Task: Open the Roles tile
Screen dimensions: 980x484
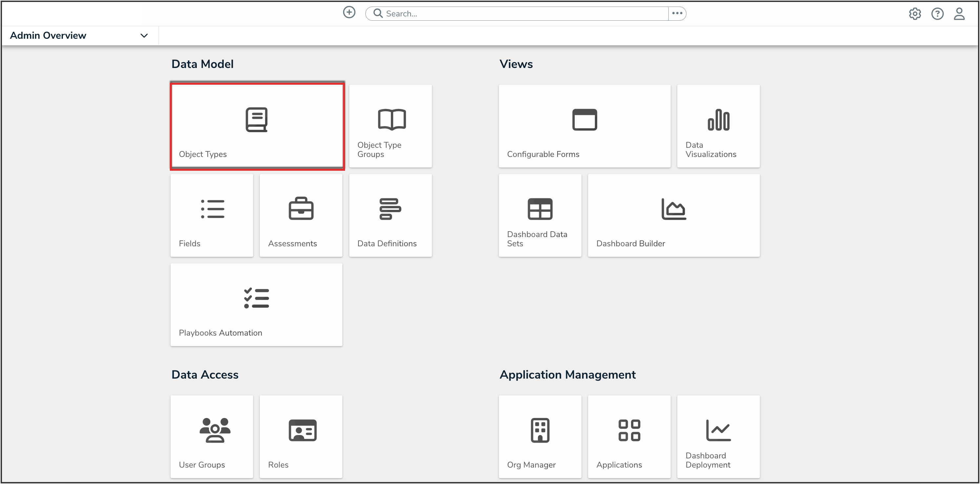Action: click(301, 436)
